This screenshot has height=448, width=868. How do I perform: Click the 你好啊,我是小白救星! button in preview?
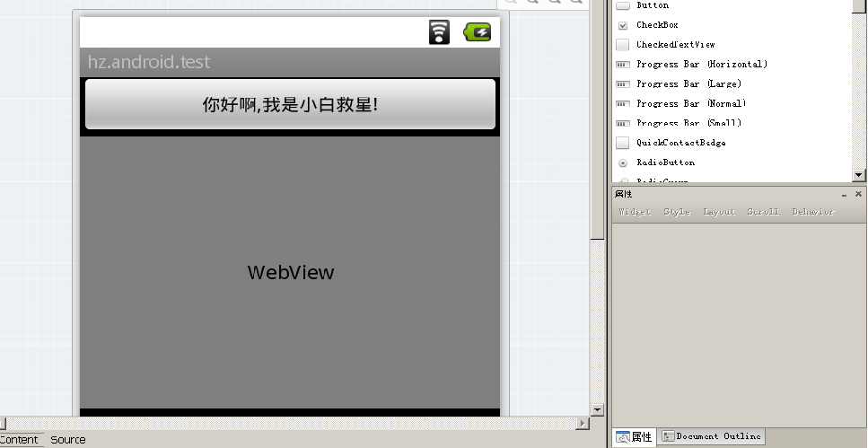pos(290,104)
